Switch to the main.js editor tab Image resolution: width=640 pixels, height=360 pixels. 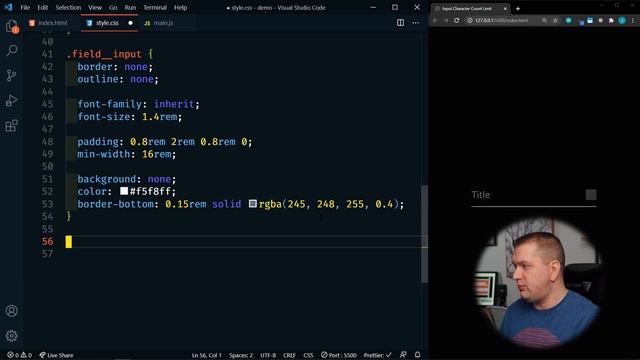pyautogui.click(x=162, y=23)
